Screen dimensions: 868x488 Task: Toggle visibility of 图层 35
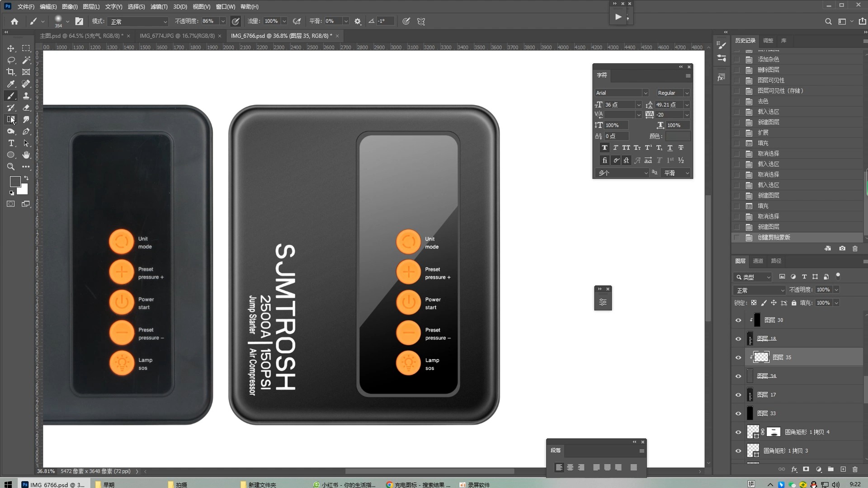738,357
